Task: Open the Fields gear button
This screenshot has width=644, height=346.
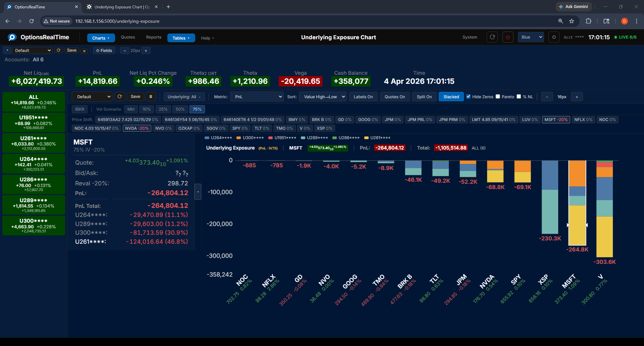Action: click(104, 51)
